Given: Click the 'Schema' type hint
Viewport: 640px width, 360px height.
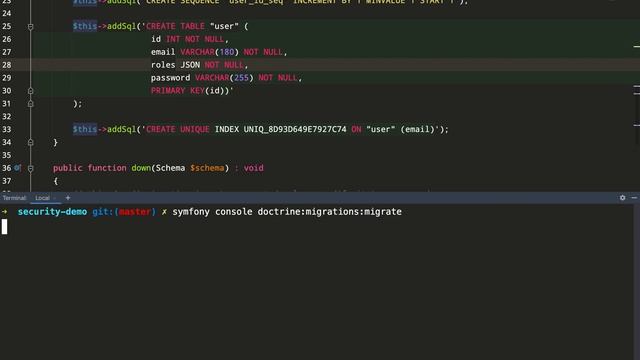Looking at the screenshot, I should [170, 168].
